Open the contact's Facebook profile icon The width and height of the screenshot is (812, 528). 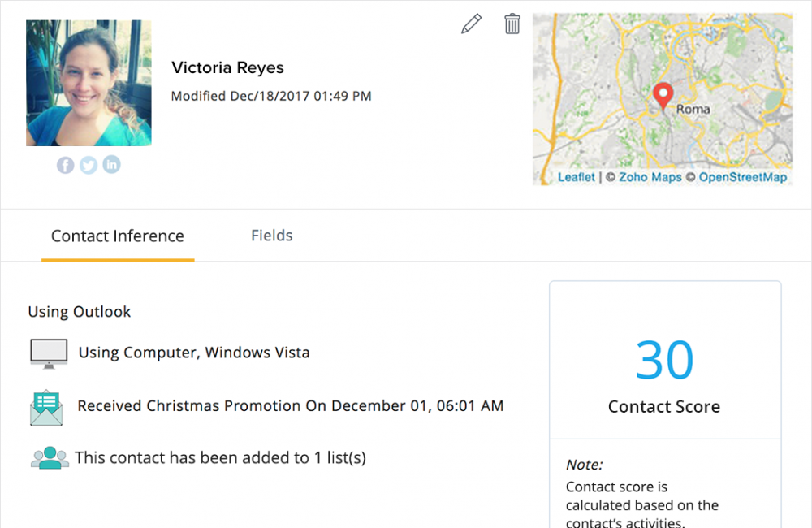coord(65,165)
